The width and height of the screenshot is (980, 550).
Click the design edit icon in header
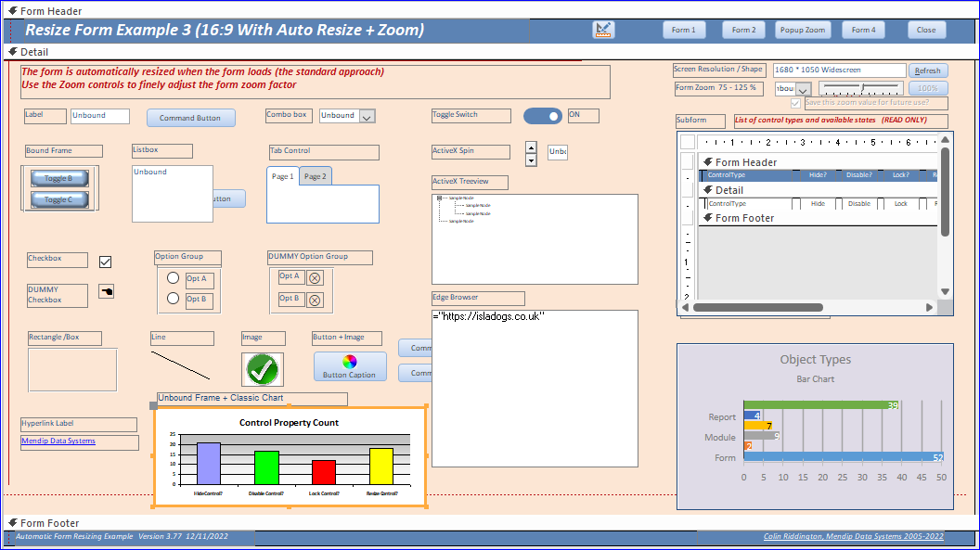coord(603,30)
